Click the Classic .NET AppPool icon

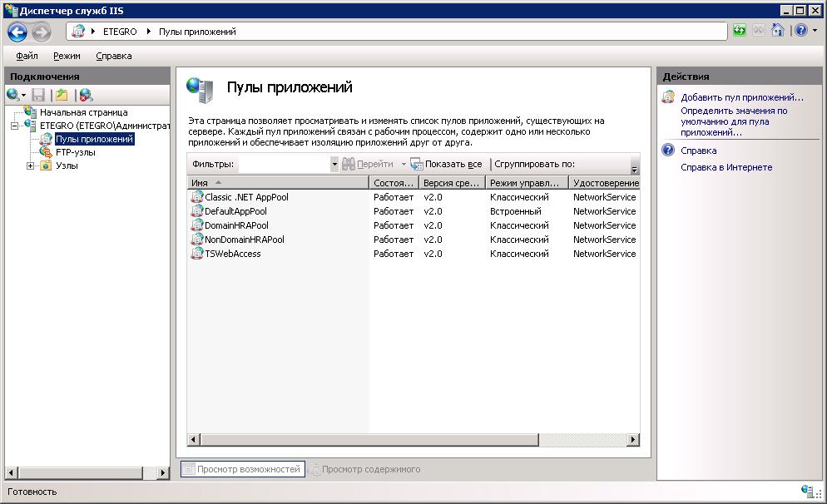[196, 196]
